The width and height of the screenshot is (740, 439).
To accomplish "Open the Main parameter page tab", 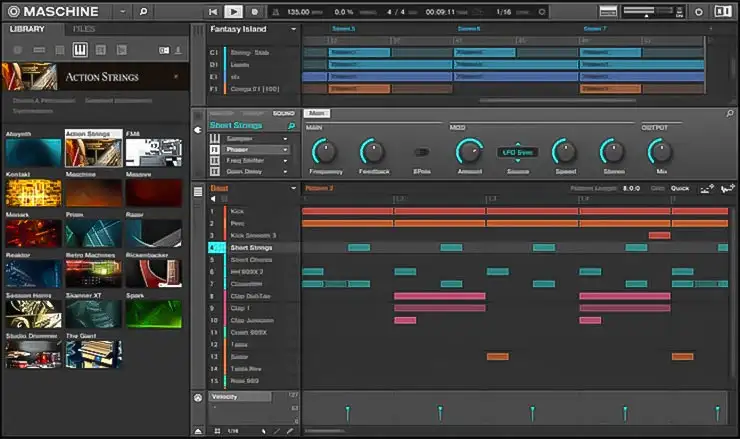I will (x=317, y=113).
